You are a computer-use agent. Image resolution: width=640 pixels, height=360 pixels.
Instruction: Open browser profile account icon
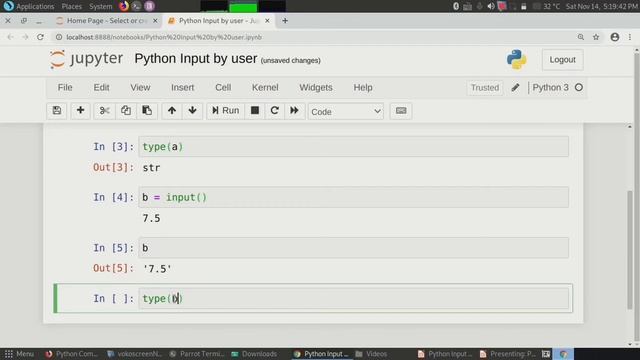(615, 37)
